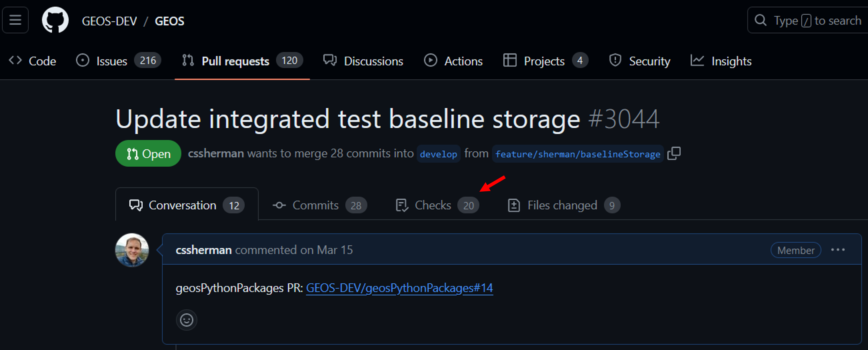Viewport: 868px width, 350px height.
Task: Click the GitHub octocat logo
Action: click(55, 20)
